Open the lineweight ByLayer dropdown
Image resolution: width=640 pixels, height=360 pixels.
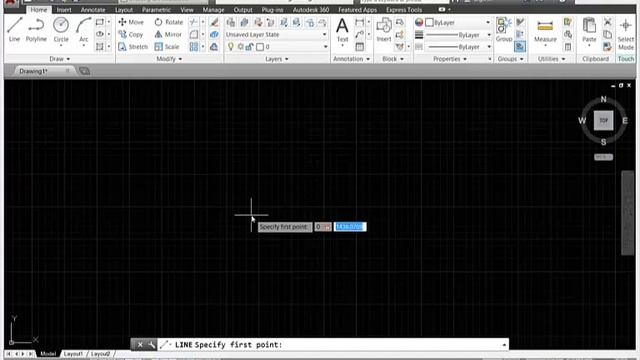457,35
